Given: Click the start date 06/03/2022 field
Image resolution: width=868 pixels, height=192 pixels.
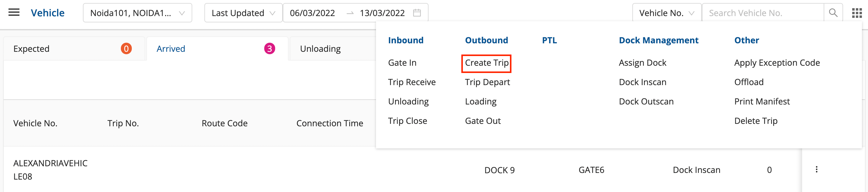Looking at the screenshot, I should (312, 13).
